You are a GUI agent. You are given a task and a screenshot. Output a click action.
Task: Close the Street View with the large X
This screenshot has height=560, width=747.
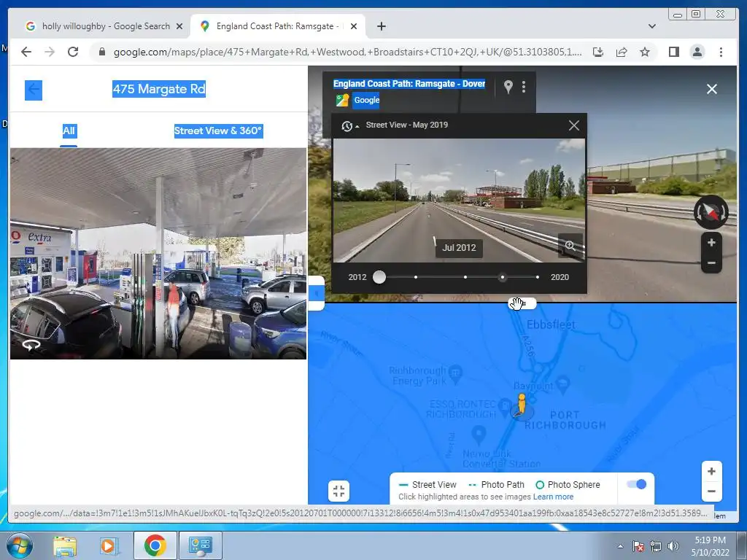point(712,89)
